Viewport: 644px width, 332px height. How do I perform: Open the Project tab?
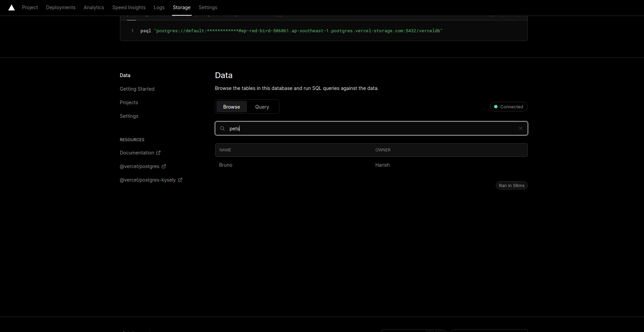pos(30,7)
